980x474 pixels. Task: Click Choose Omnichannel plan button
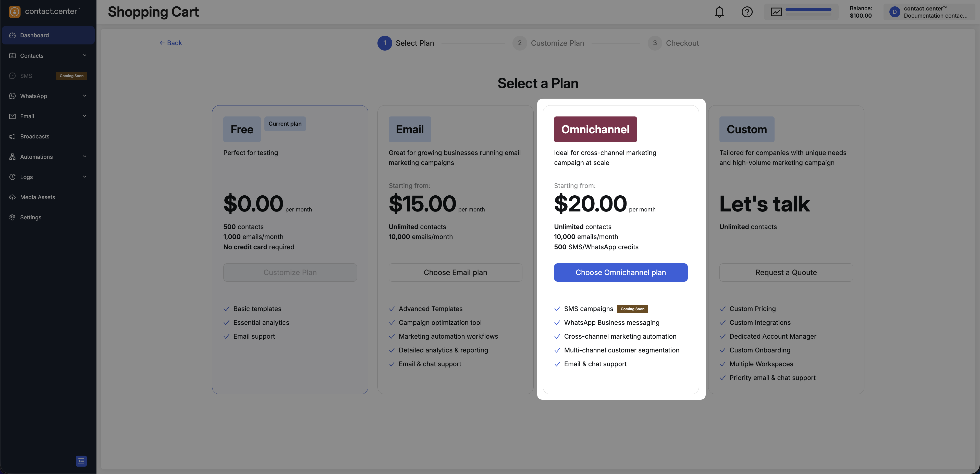point(620,272)
